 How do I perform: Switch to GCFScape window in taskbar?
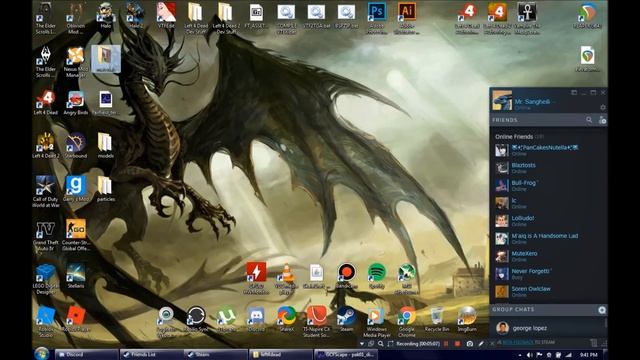345,354
